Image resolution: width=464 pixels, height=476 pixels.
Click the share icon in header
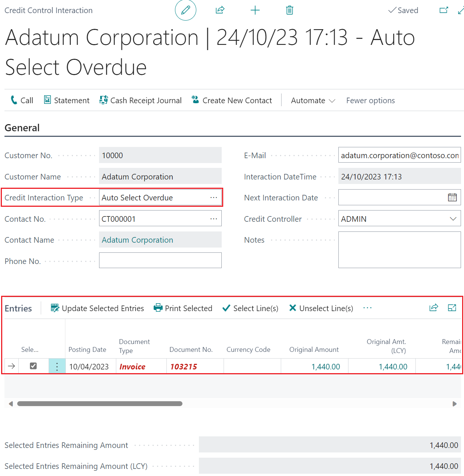pyautogui.click(x=220, y=10)
